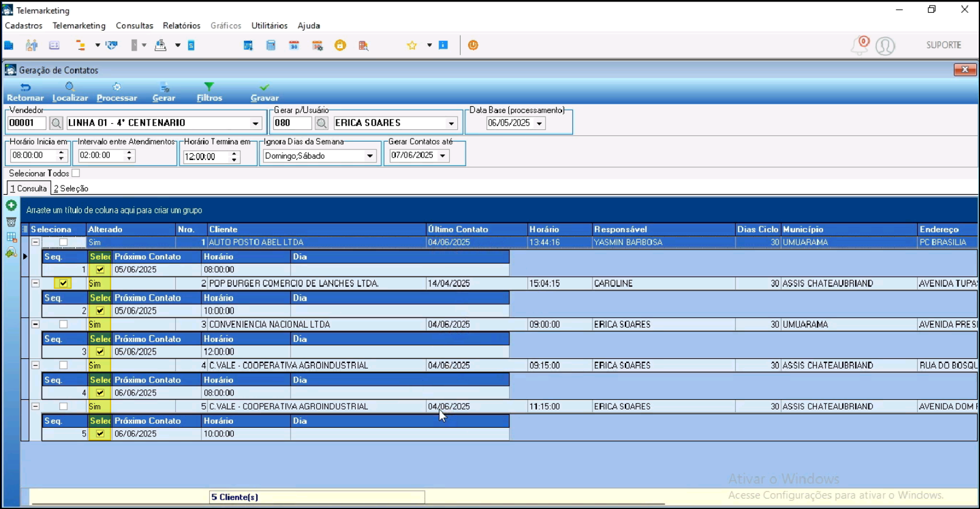This screenshot has height=509, width=980.
Task: Open the Consultas menu
Action: coord(134,26)
